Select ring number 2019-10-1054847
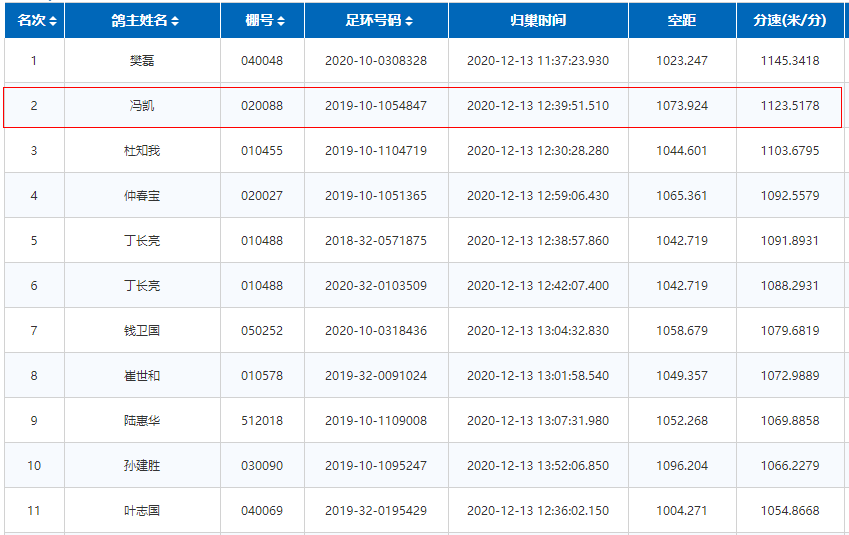 pos(376,106)
